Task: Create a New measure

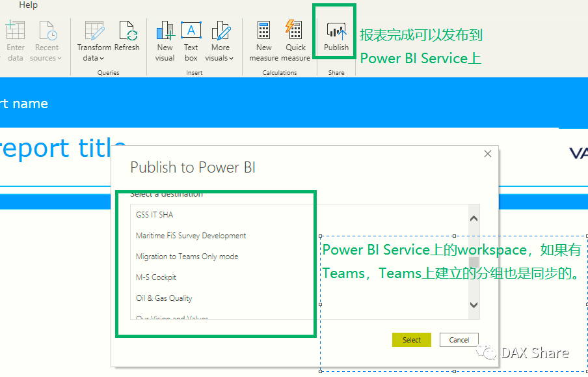Action: point(263,41)
